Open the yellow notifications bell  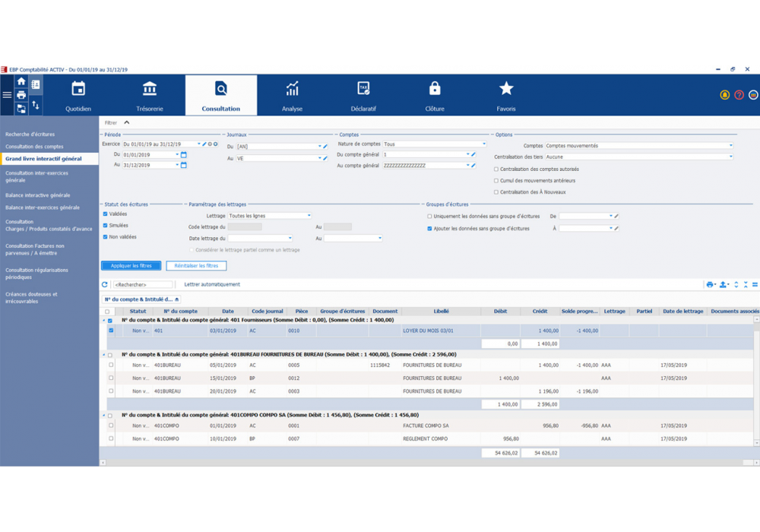(724, 95)
